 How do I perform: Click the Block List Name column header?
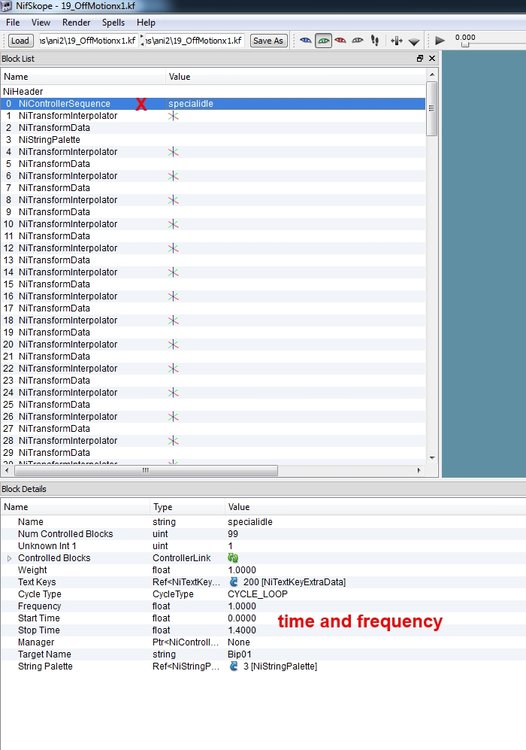83,77
